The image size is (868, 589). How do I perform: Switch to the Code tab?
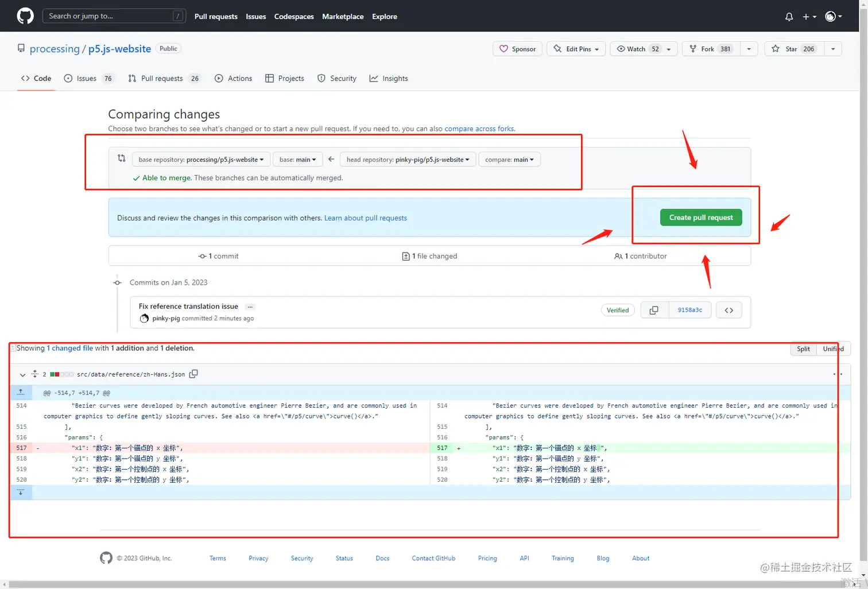click(x=36, y=79)
